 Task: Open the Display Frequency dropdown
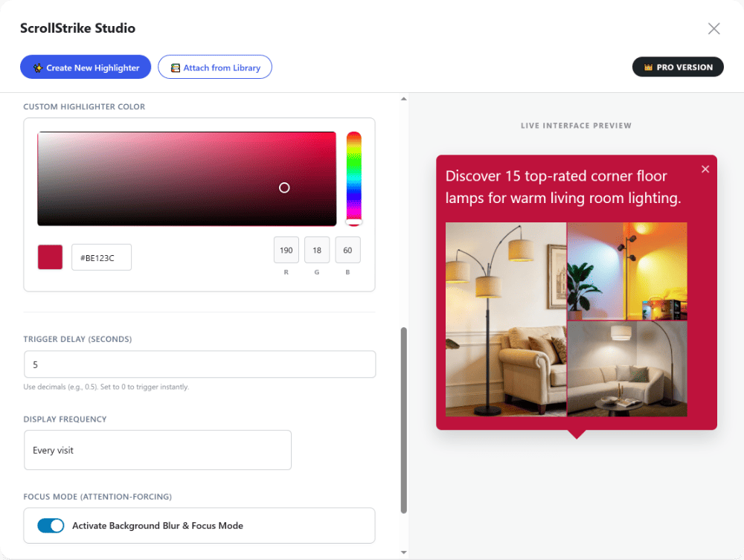(158, 450)
